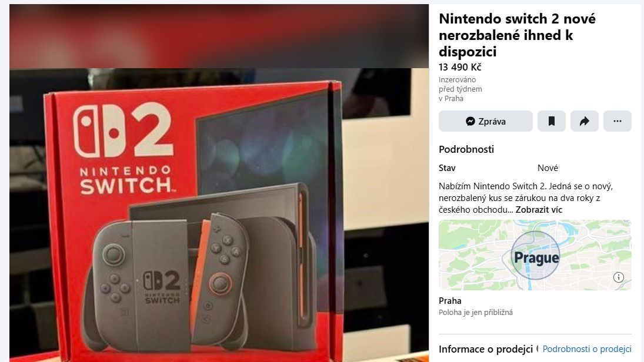The width and height of the screenshot is (644, 362).
Task: Click the Messenger icon in Zpráva button
Action: click(x=471, y=121)
